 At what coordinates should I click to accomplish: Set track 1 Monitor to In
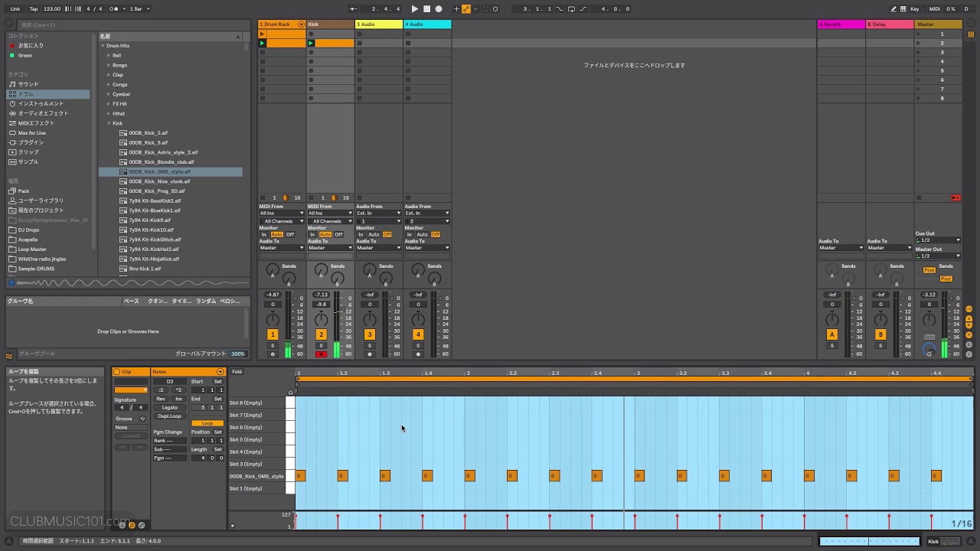tap(263, 234)
